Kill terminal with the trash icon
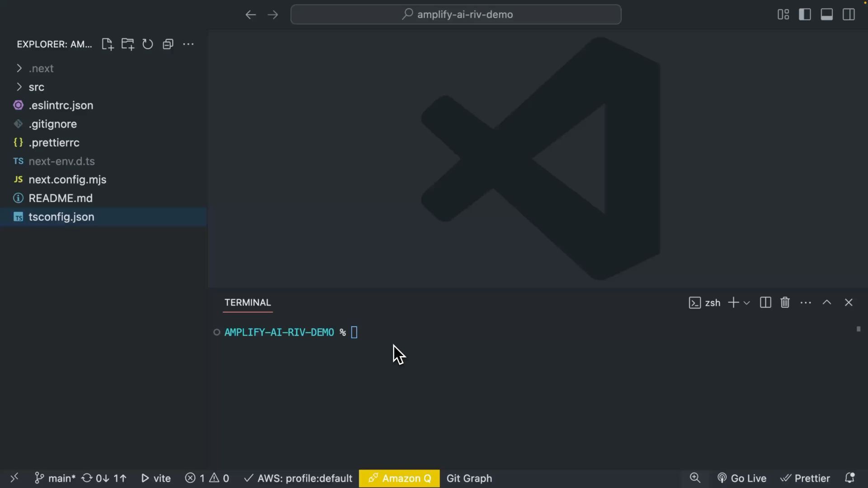The height and width of the screenshot is (488, 868). click(785, 303)
